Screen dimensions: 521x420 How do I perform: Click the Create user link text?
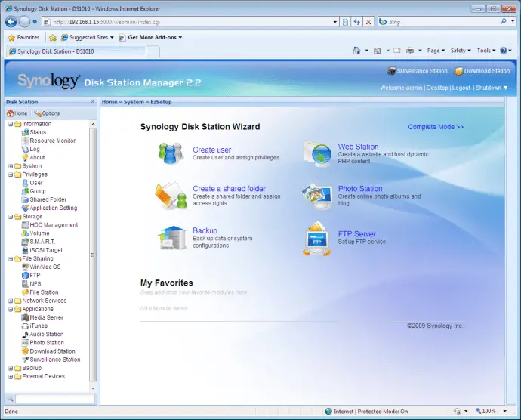pyautogui.click(x=212, y=150)
